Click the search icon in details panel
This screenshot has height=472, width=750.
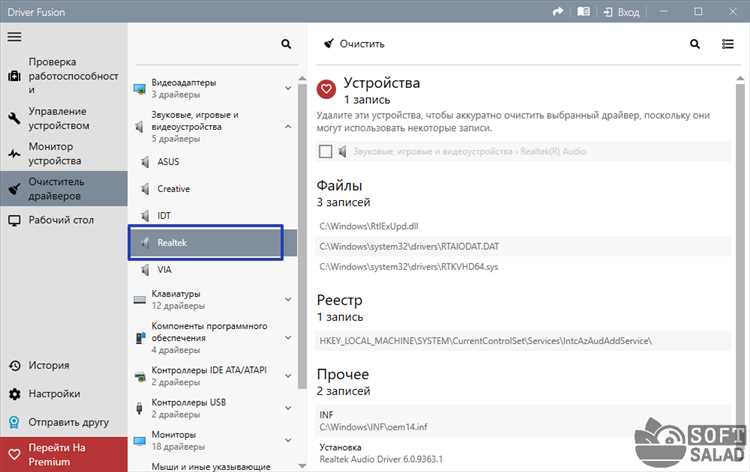point(695,44)
